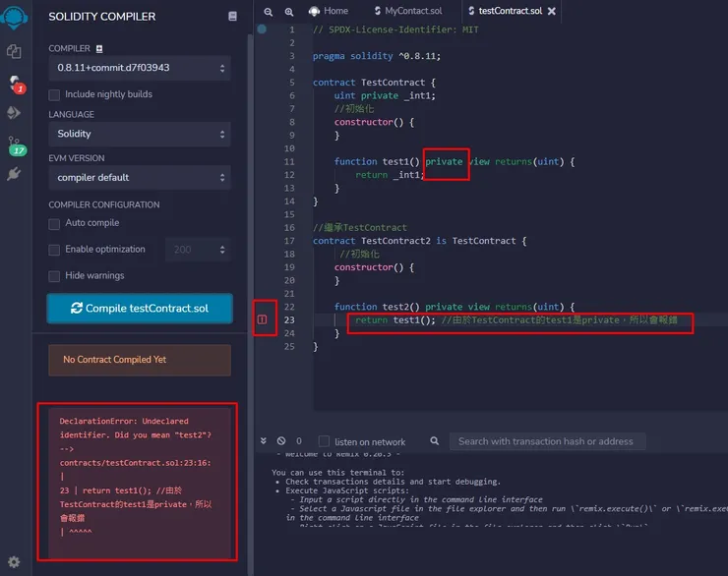This screenshot has height=576, width=728.
Task: Check the Hide warnings option
Action: click(55, 275)
